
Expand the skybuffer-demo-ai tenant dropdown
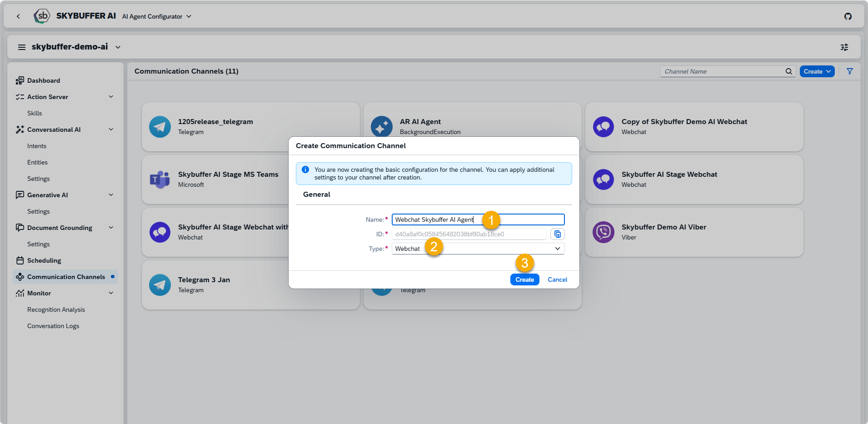118,47
